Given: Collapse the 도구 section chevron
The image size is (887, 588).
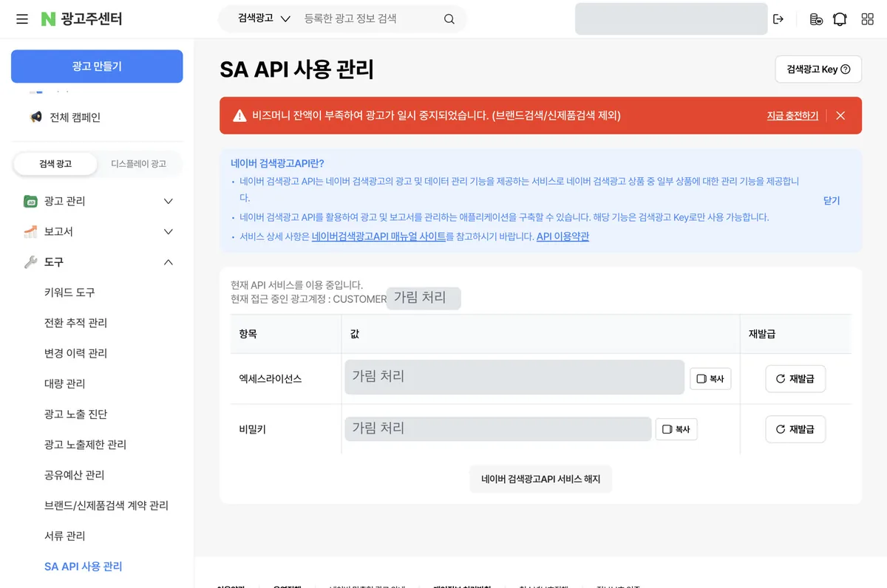Looking at the screenshot, I should (169, 262).
